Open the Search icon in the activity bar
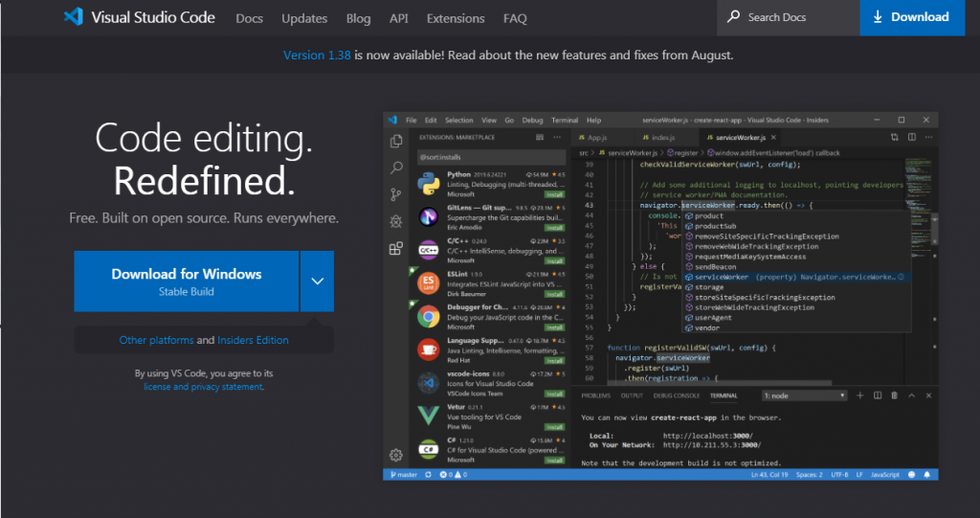This screenshot has height=518, width=980. 396,168
